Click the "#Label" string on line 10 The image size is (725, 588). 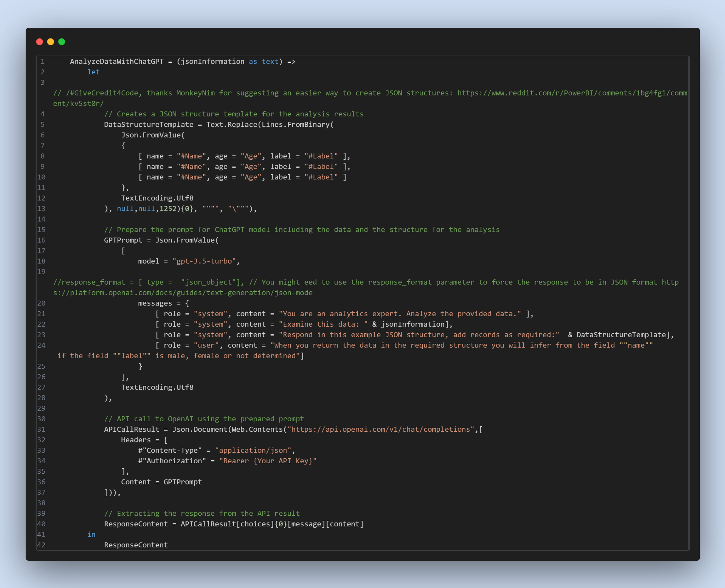click(321, 177)
